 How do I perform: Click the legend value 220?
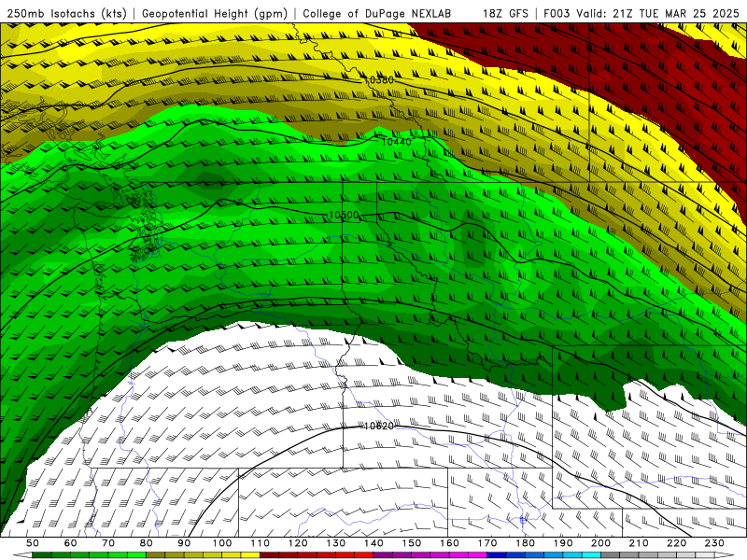676,543
